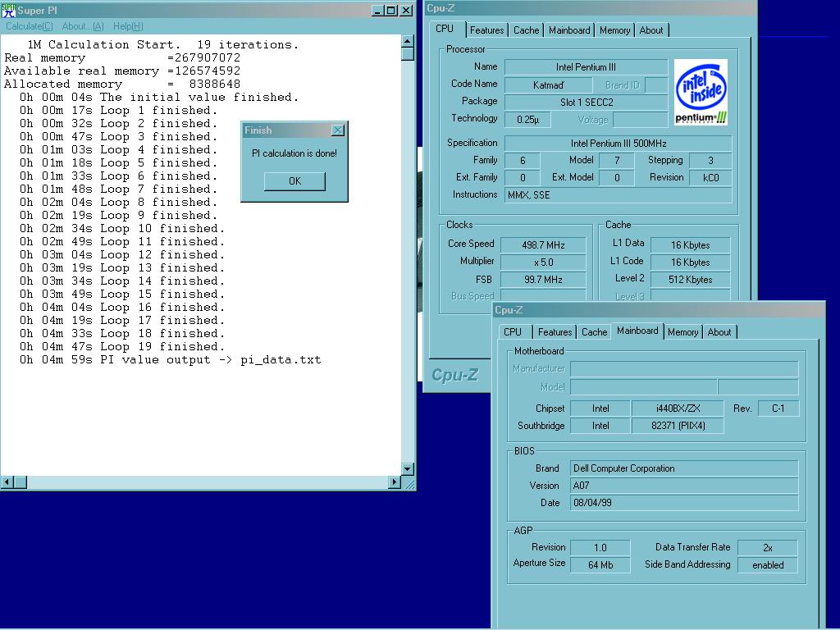
Task: Click the Super PI vertical scrollbar up arrow
Action: point(408,41)
